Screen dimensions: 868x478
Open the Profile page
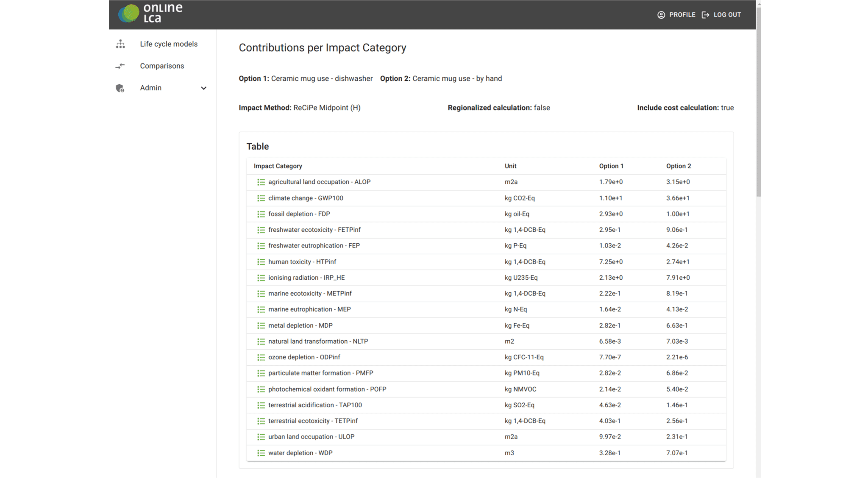[676, 15]
